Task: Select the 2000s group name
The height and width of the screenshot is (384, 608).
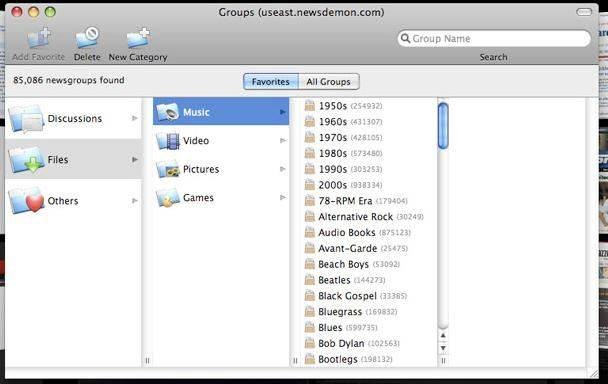Action: [x=333, y=185]
